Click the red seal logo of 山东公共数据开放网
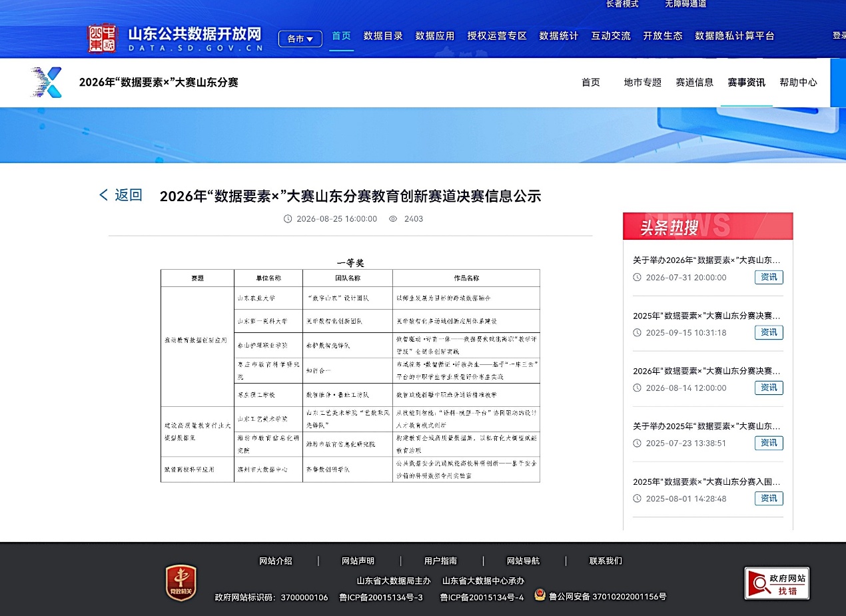Viewport: 846px width, 616px height. pyautogui.click(x=102, y=39)
